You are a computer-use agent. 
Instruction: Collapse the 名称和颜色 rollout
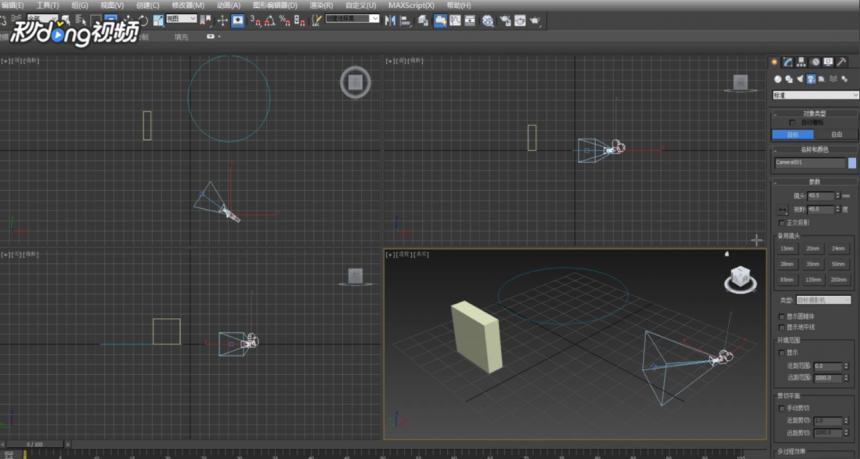point(814,150)
